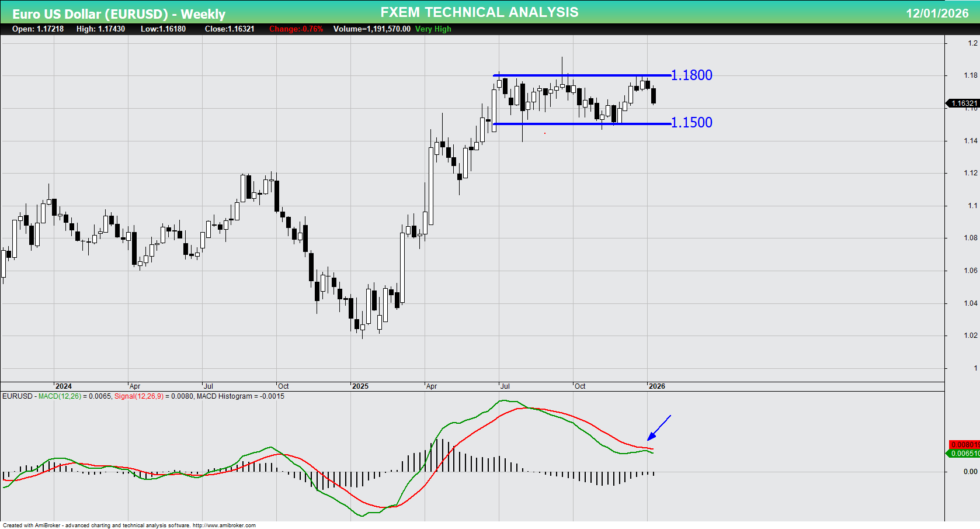Click the black 1.16321 last-price tag
Image resolution: width=980 pixels, height=529 pixels.
point(962,103)
